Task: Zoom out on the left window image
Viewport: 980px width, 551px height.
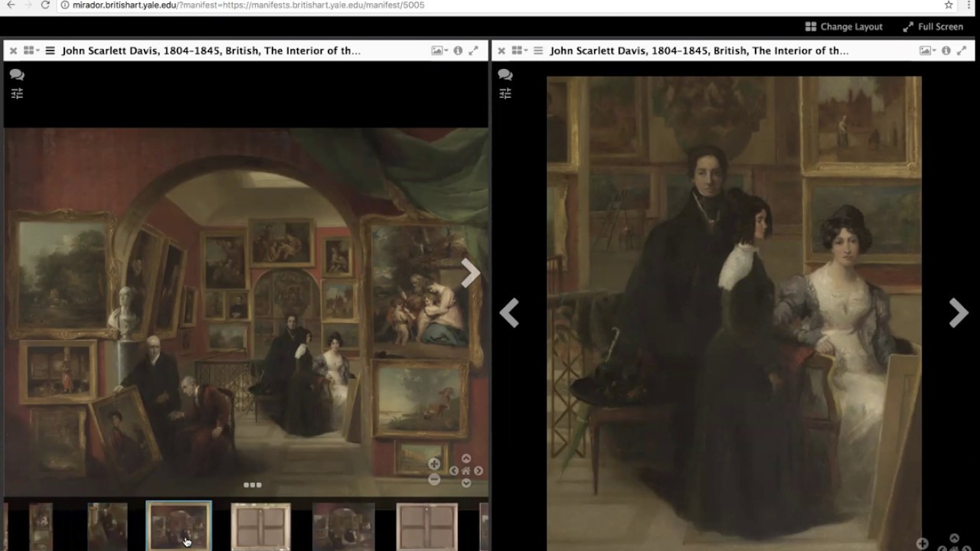Action: click(434, 479)
